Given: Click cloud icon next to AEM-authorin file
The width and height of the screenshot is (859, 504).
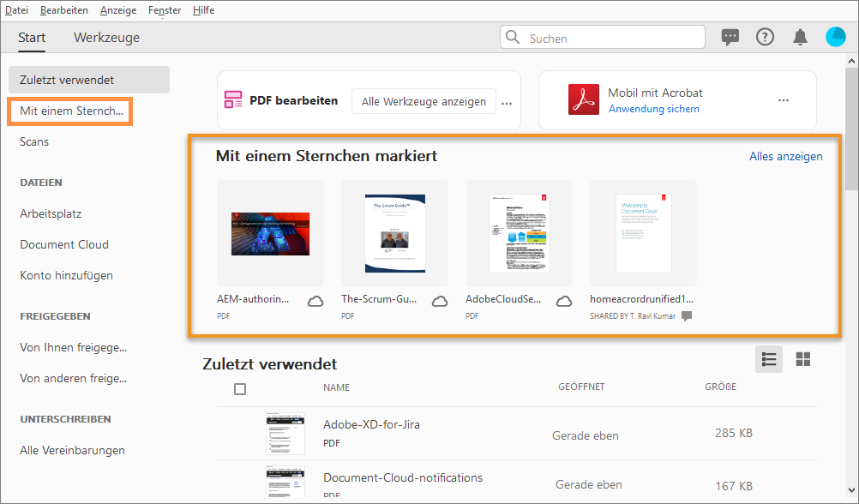Looking at the screenshot, I should coord(315,302).
